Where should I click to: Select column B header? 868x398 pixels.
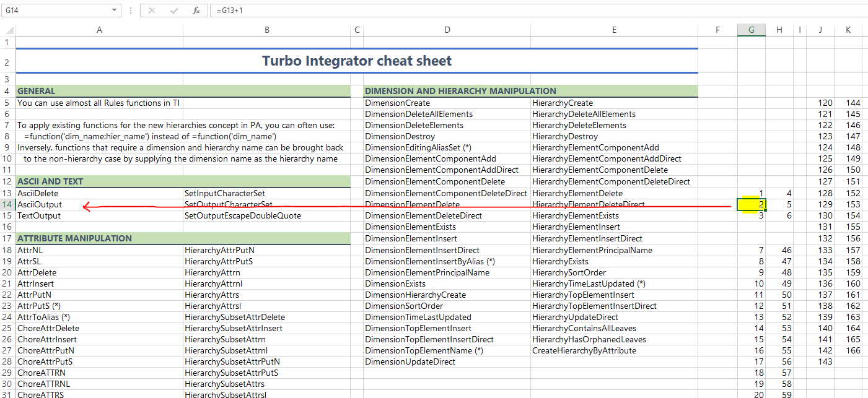click(x=267, y=30)
